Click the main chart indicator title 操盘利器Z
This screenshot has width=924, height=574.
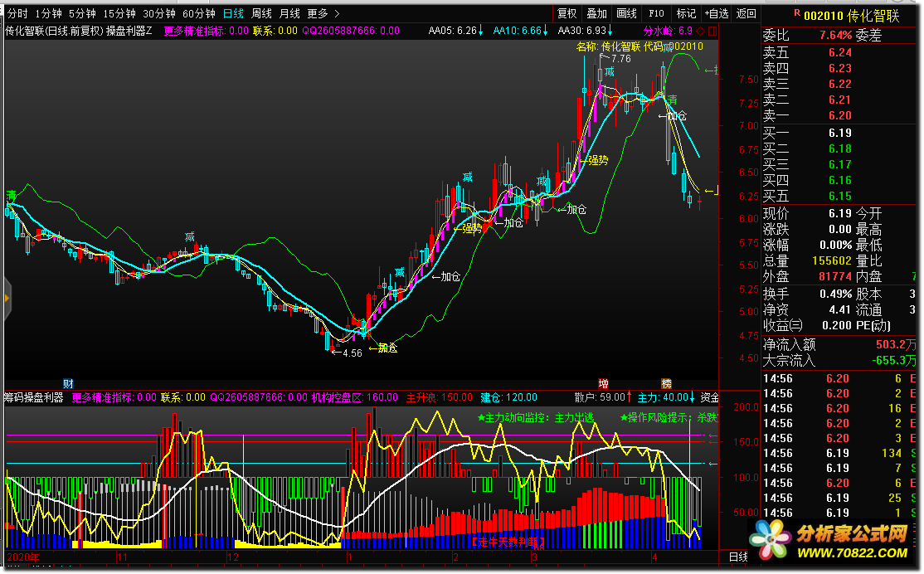coord(129,31)
